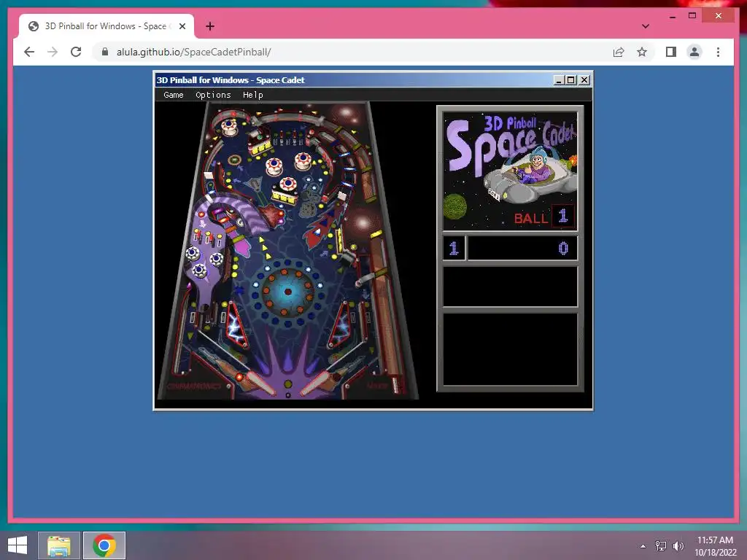The height and width of the screenshot is (560, 747).
Task: Minimize the pinball game window
Action: coord(559,80)
